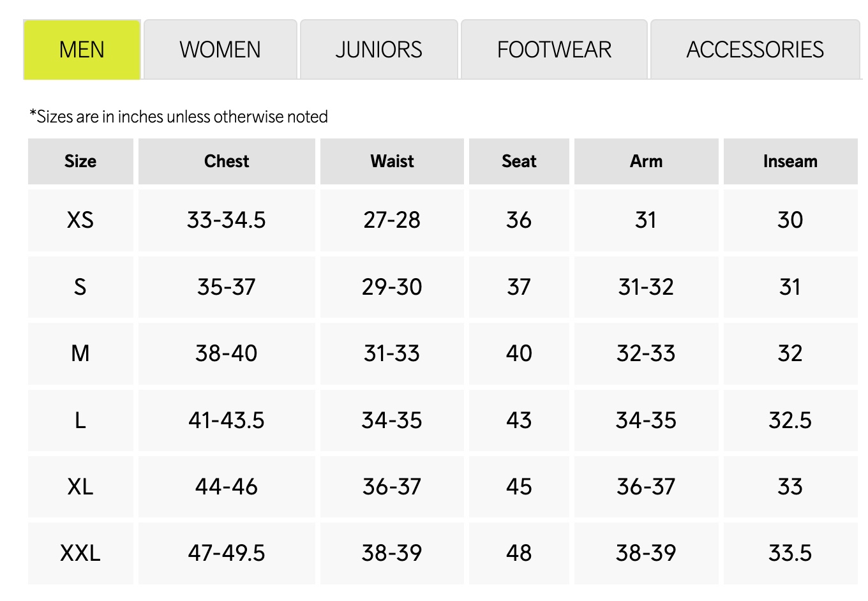
Task: Click the Seat column header
Action: [x=519, y=161]
